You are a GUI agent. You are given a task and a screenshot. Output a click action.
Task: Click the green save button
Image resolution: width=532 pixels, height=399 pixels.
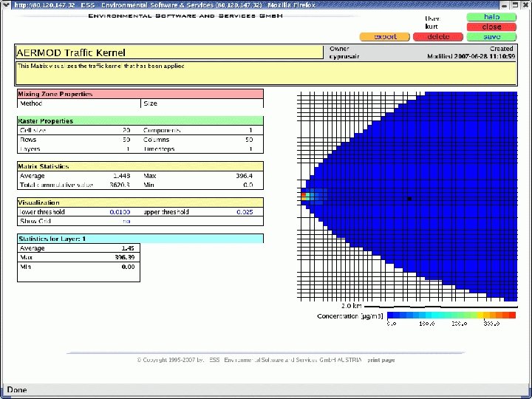pyautogui.click(x=491, y=37)
